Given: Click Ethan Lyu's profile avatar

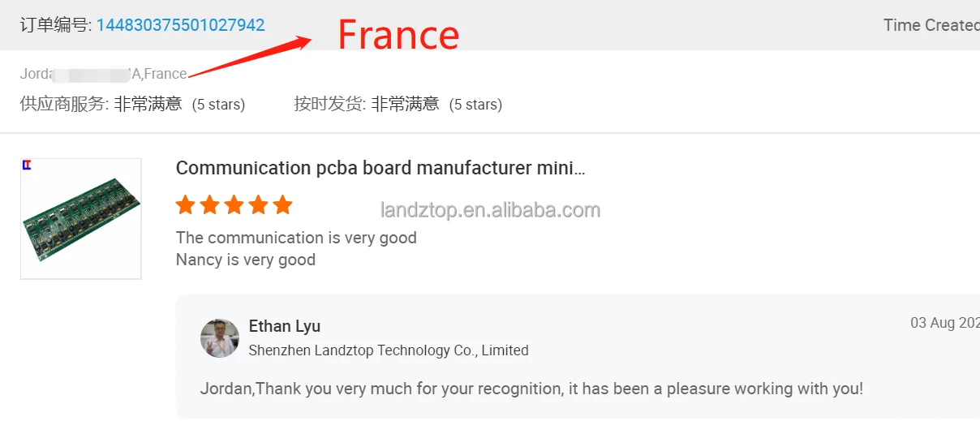Looking at the screenshot, I should tap(220, 338).
